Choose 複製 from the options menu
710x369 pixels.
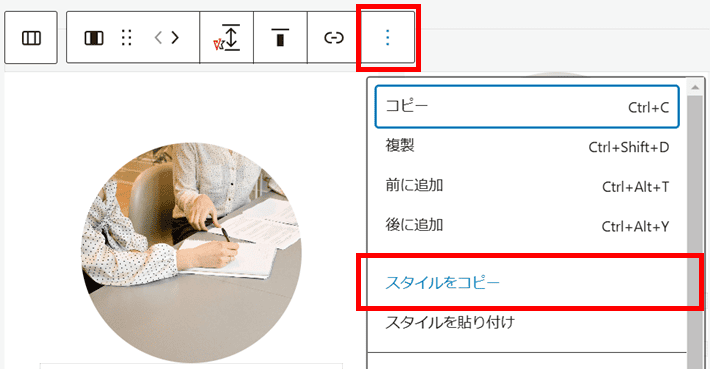tap(527, 147)
